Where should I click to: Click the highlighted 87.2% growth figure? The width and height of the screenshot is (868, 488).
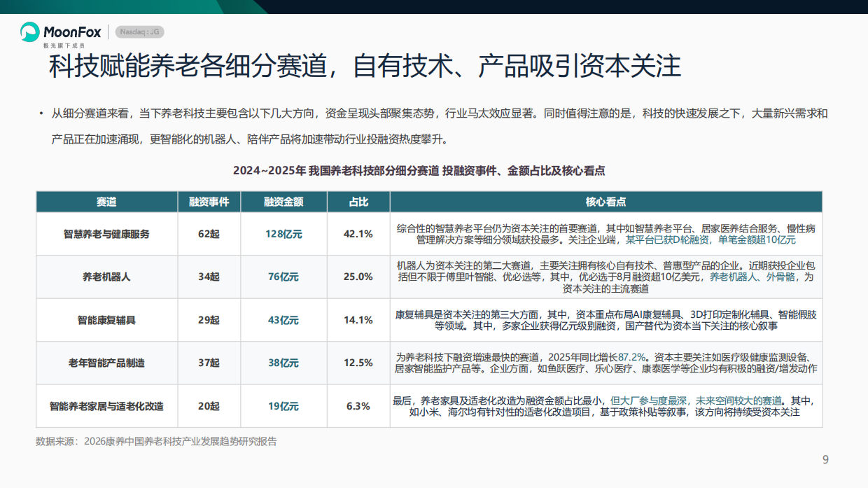click(x=632, y=356)
